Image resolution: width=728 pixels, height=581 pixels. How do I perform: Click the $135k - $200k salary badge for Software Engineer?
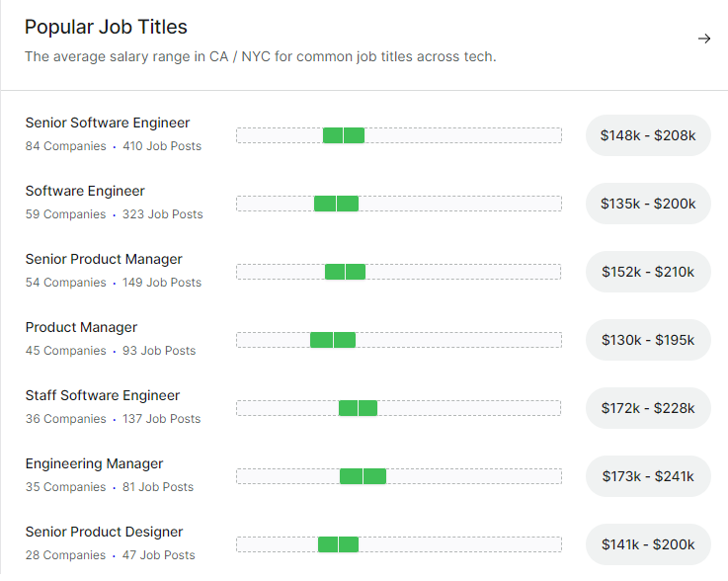tap(648, 204)
